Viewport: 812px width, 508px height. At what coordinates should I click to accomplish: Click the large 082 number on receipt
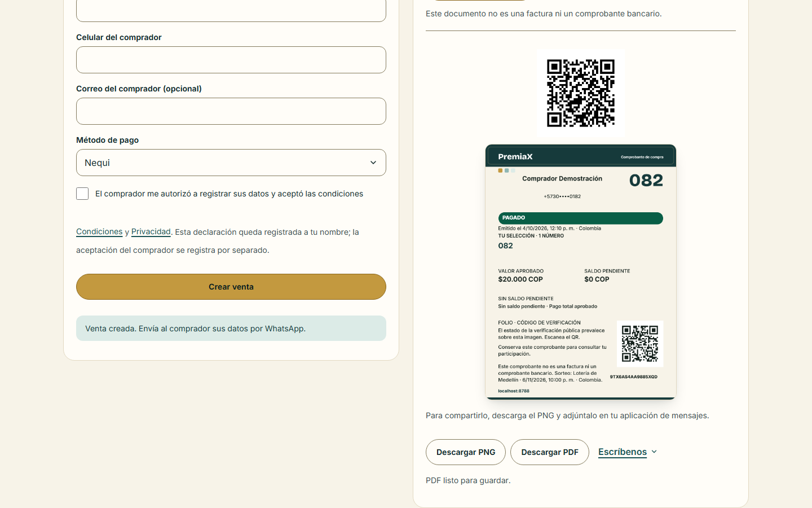[x=646, y=180]
